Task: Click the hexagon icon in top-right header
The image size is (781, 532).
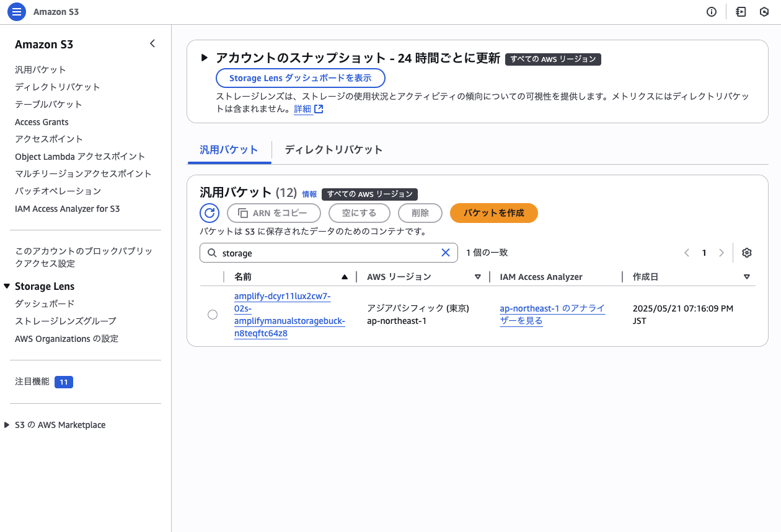Action: point(764,12)
